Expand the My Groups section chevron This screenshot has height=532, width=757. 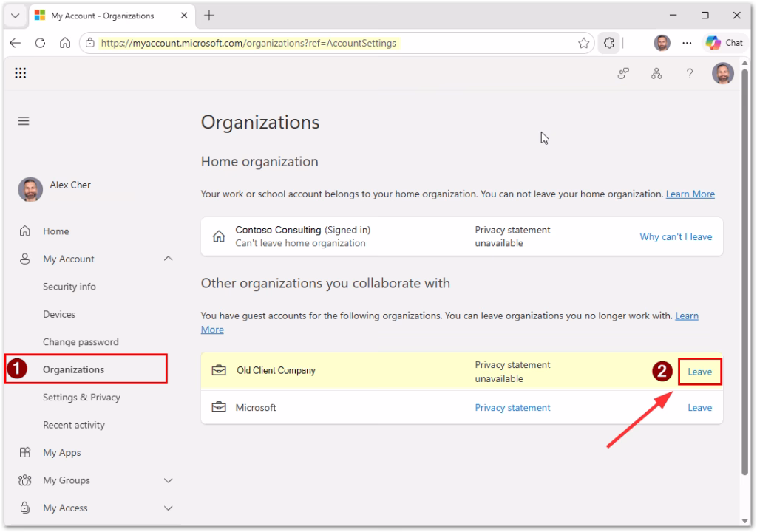pyautogui.click(x=168, y=480)
